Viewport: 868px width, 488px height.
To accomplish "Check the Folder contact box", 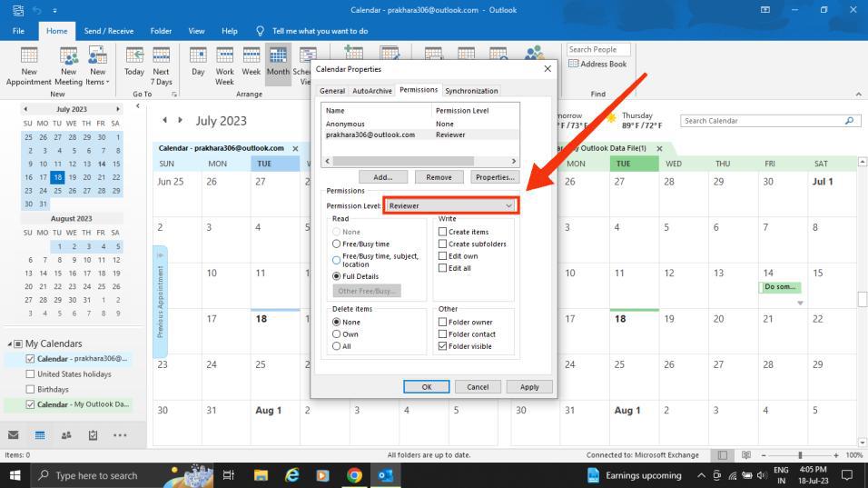I will point(442,334).
